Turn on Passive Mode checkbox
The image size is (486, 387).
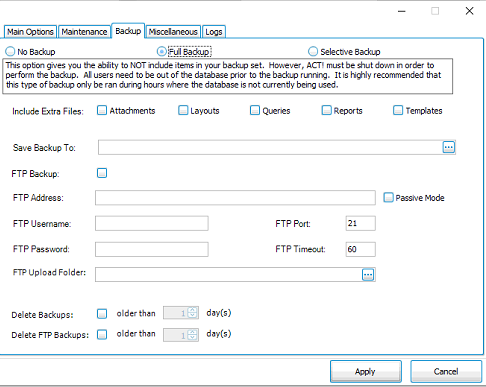388,197
